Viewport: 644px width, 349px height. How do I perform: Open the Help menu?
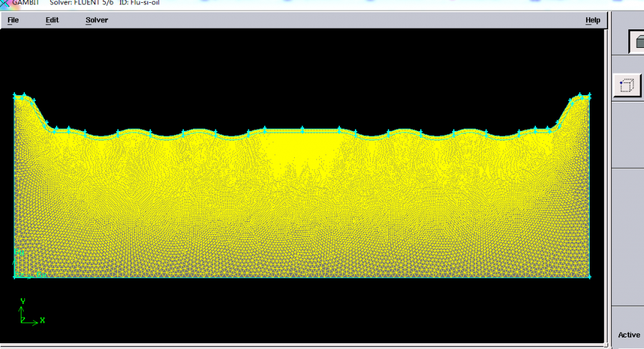(592, 20)
